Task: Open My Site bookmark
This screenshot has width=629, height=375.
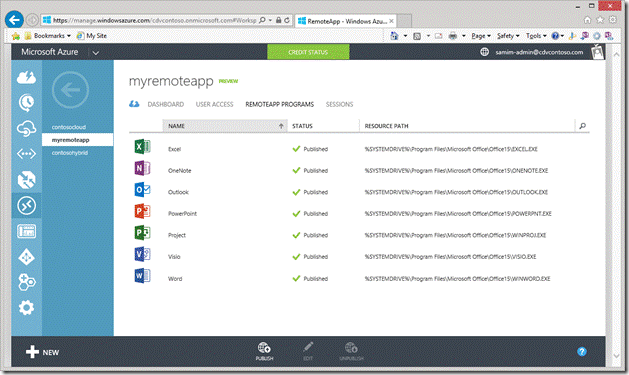Action: [x=92, y=36]
